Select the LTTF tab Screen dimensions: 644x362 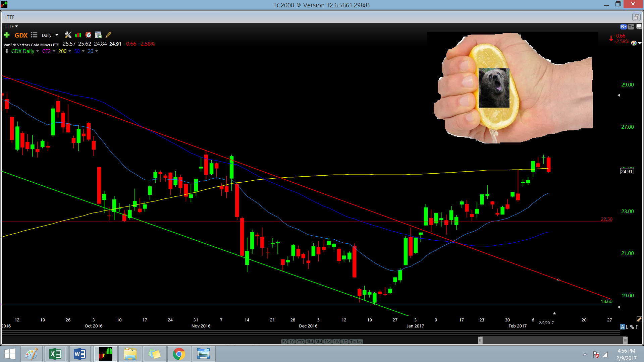point(9,17)
